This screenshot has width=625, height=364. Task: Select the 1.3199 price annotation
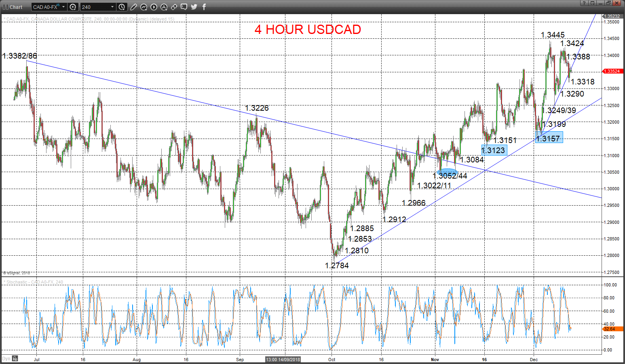[554, 124]
